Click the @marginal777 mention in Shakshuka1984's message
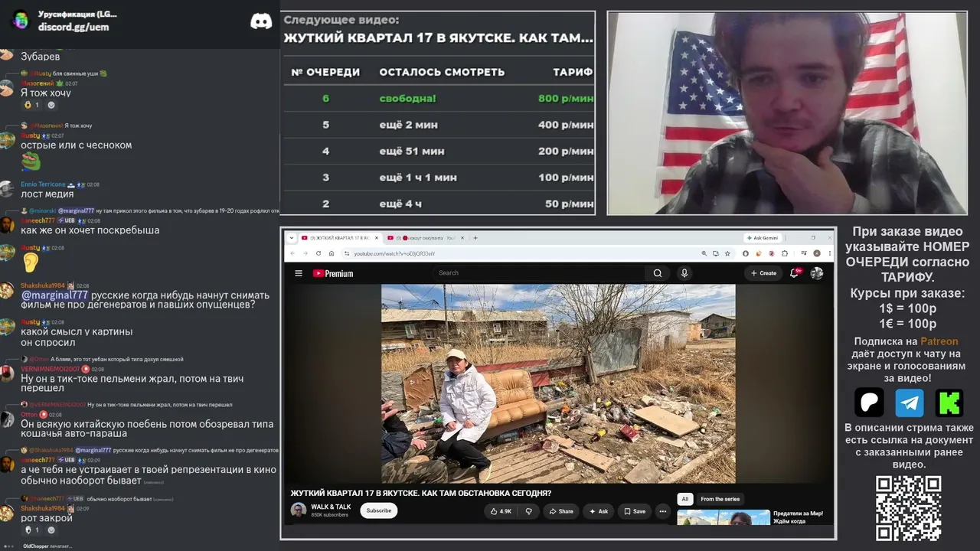This screenshot has height=551, width=980. [x=54, y=295]
